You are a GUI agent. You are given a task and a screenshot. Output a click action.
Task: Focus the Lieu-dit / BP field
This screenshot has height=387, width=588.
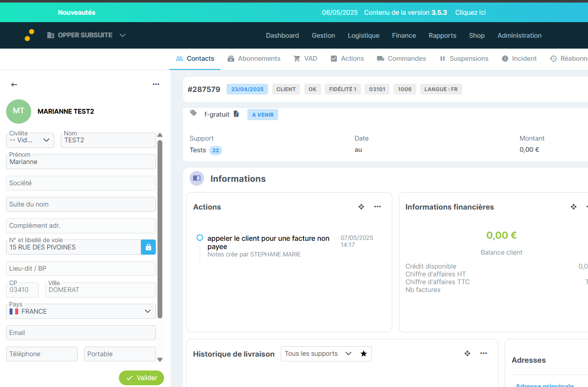click(81, 269)
